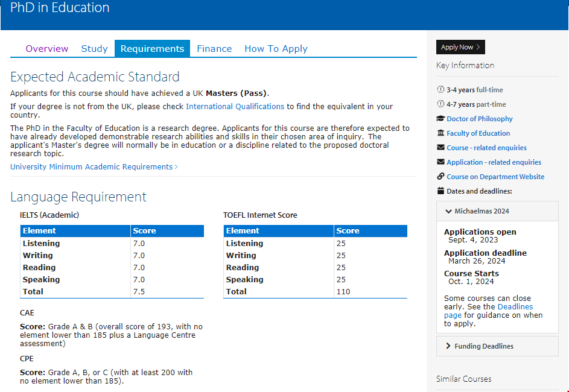Click the graduation cap icon beside Doctor of Philosophy
Viewport: 569px width, 392px height.
pyautogui.click(x=440, y=119)
